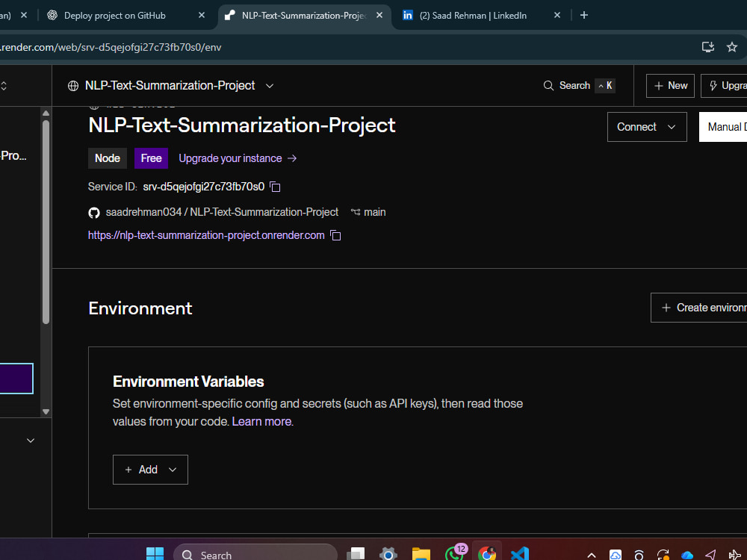This screenshot has height=560, width=747.
Task: Click the Node badge
Action: pyautogui.click(x=107, y=158)
